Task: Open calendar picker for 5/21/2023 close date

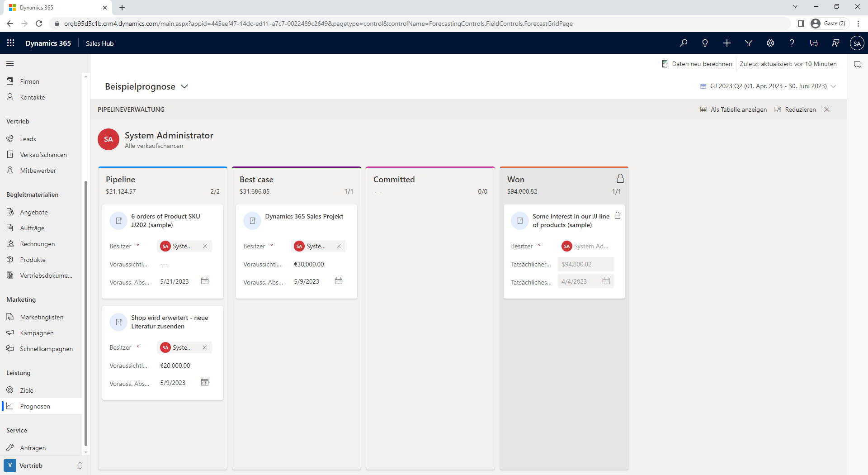Action: coord(205,281)
